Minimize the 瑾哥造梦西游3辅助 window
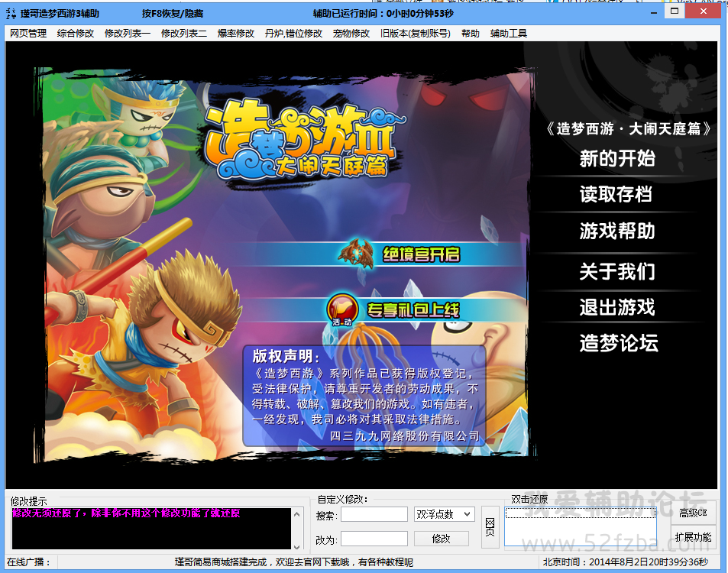 pos(654,12)
